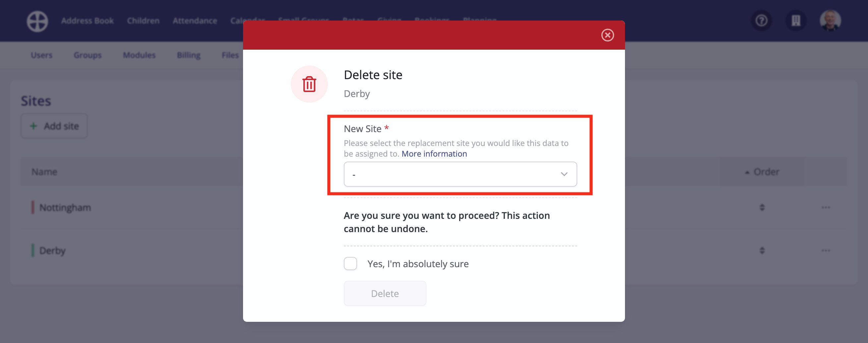Open the More information link
The width and height of the screenshot is (868, 343).
pyautogui.click(x=434, y=154)
